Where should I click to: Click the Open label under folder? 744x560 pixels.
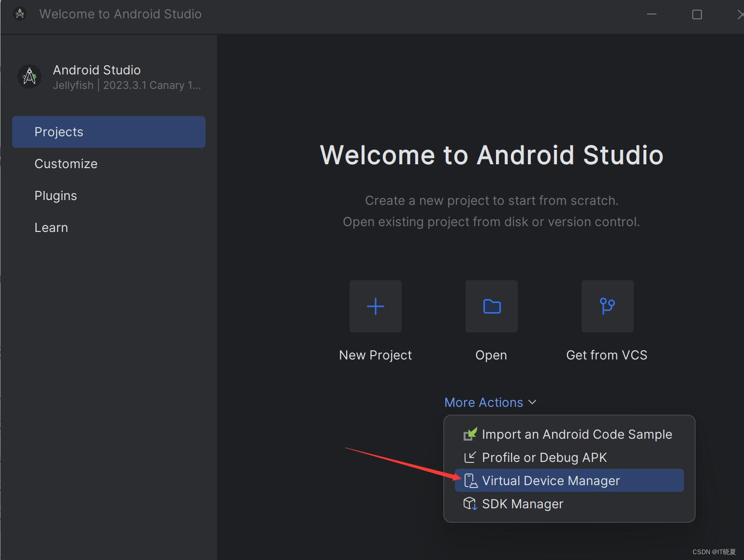[x=491, y=355]
